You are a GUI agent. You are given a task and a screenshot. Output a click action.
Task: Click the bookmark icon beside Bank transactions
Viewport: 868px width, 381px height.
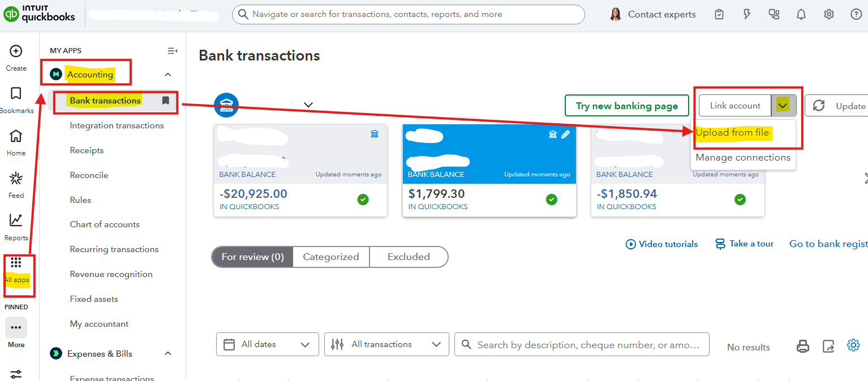point(165,101)
